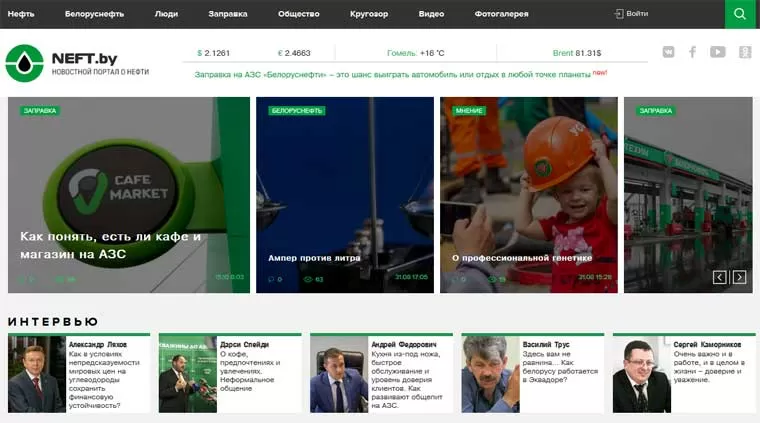Viewport: 760px width, 423px height.
Task: Click views eye icon on Ампер против литра
Action: coord(308,279)
